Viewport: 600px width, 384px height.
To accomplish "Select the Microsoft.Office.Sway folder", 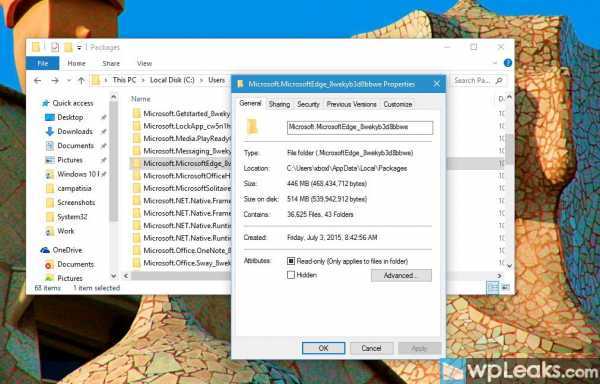I will tap(181, 263).
